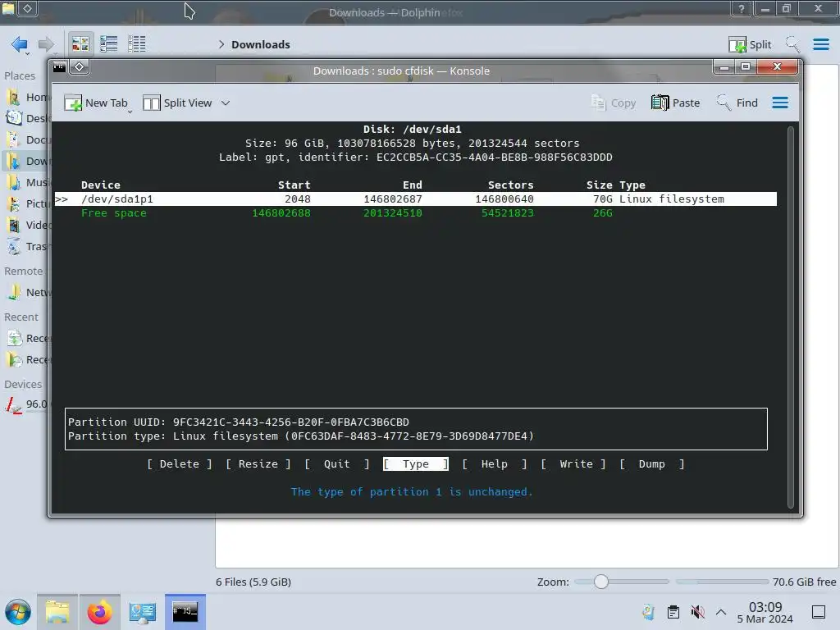The height and width of the screenshot is (630, 840).
Task: Toggle Konsole window pin on all desktops
Action: [x=80, y=67]
